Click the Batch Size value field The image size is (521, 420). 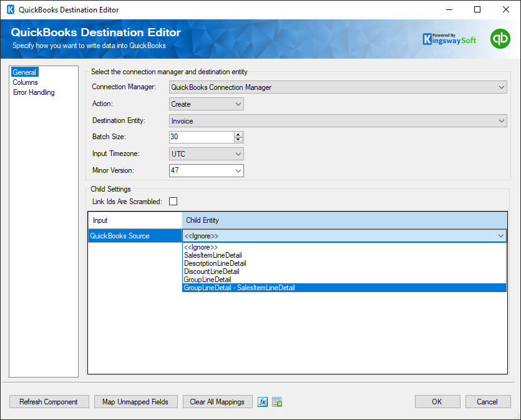click(202, 137)
